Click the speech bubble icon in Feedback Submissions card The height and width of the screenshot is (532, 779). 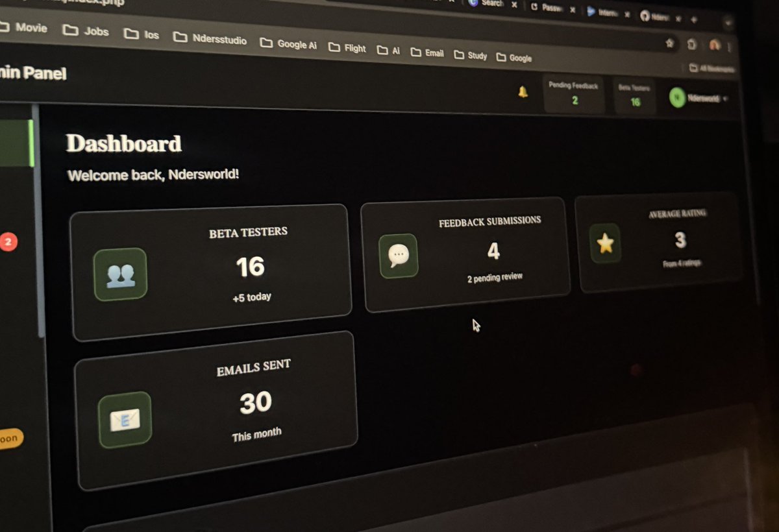pos(398,256)
